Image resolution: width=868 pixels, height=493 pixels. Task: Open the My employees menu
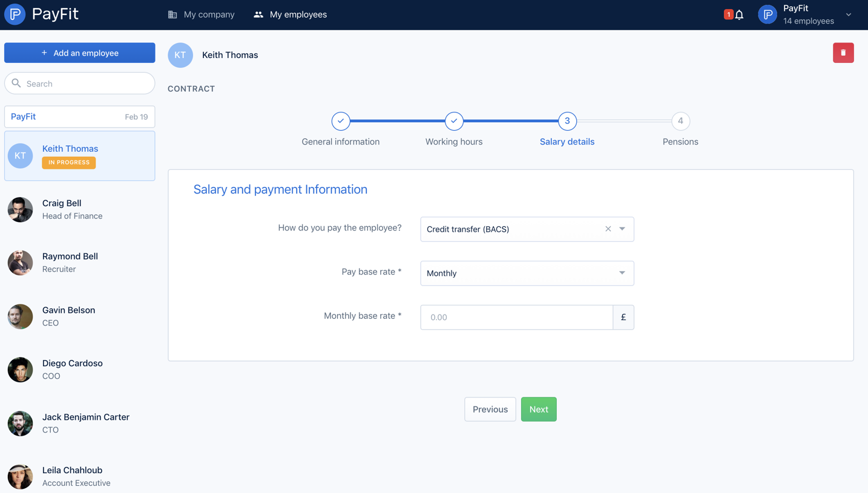click(x=290, y=15)
